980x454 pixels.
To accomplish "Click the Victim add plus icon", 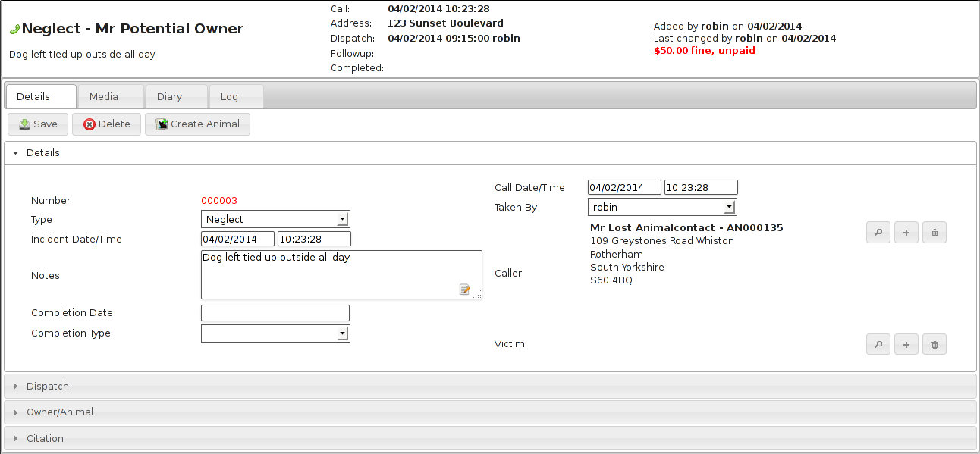I will click(x=906, y=345).
